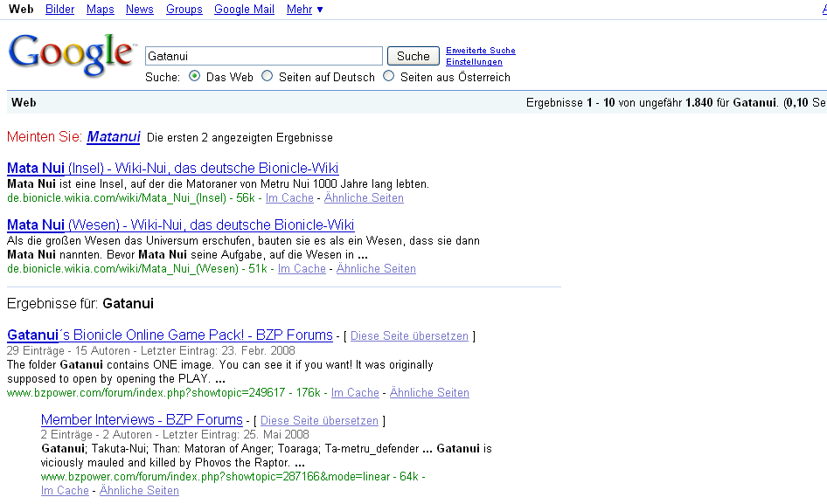The height and width of the screenshot is (504, 827).
Task: Open News in the top navigation
Action: [x=139, y=10]
